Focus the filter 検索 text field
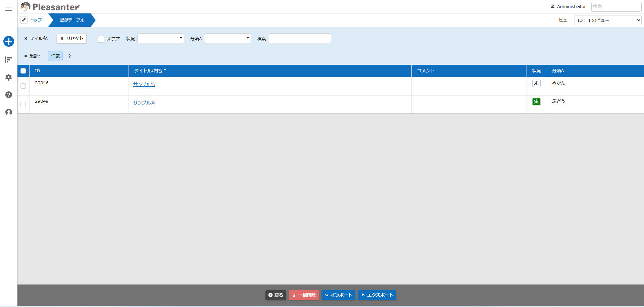 300,38
